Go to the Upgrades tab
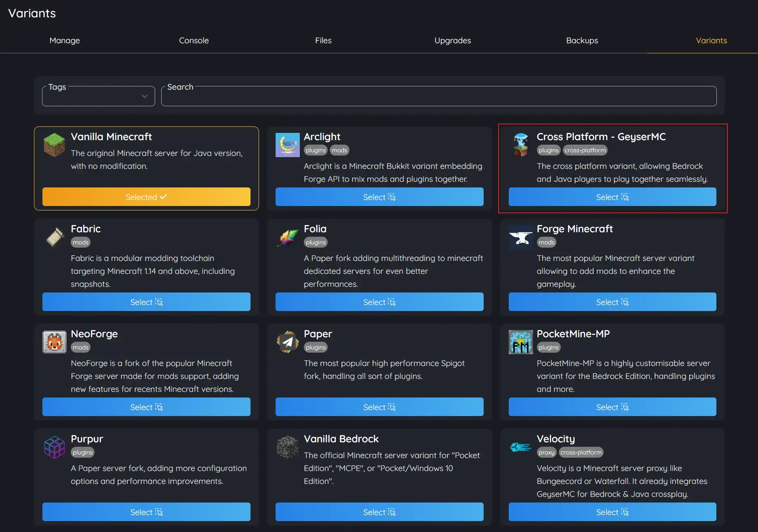This screenshot has width=758, height=532. 453,40
